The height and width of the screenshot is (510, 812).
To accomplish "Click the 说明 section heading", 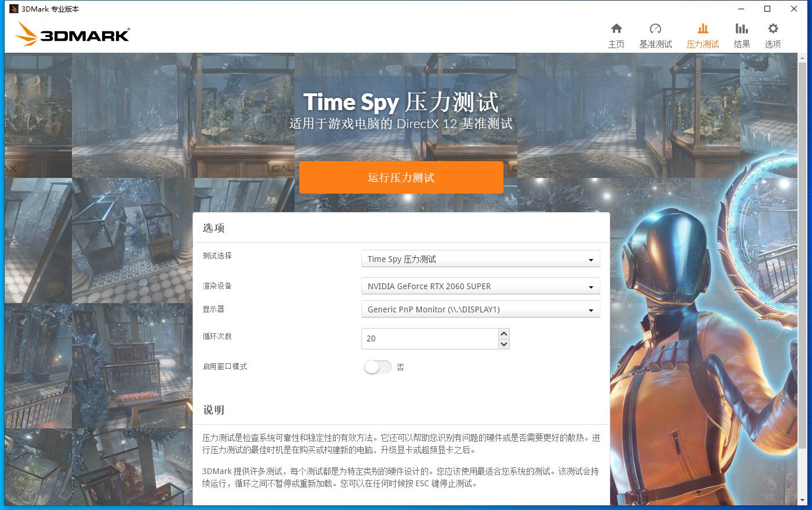I will (x=213, y=410).
